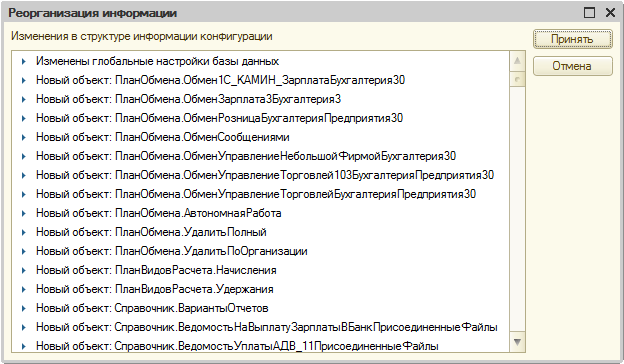Select text ПланОбмена.ОбменЗарплата3Бухгалтерия3
Viewport: 624px width, 364px height.
(228, 99)
